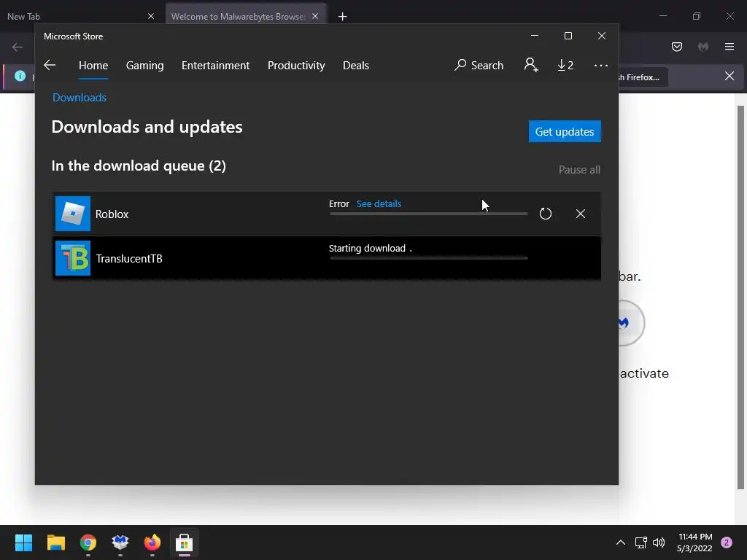Switch to the Gaming tab
The width and height of the screenshot is (747, 560).
pos(145,65)
